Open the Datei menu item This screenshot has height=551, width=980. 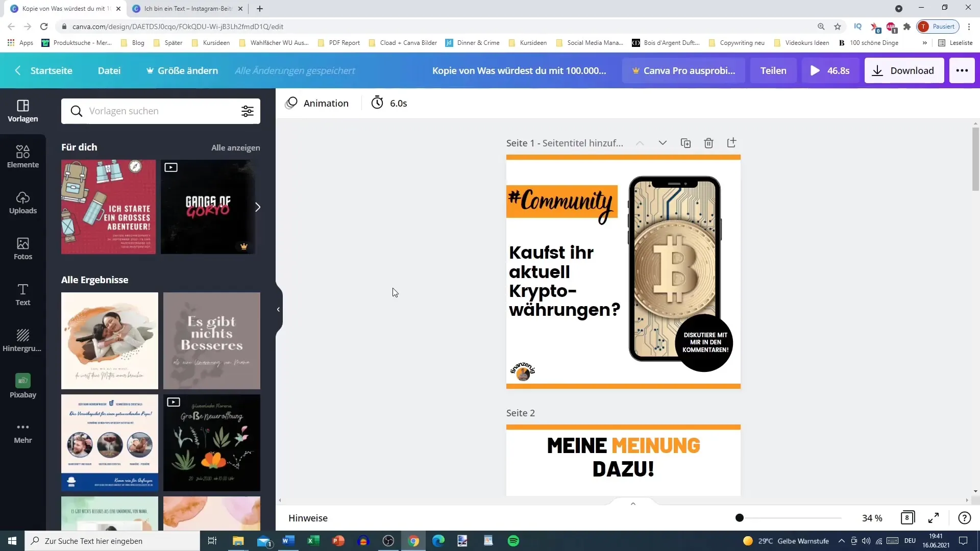pos(109,70)
